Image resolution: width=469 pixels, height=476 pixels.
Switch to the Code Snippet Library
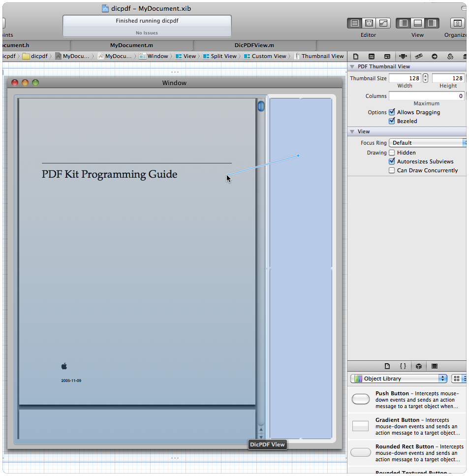click(x=403, y=366)
